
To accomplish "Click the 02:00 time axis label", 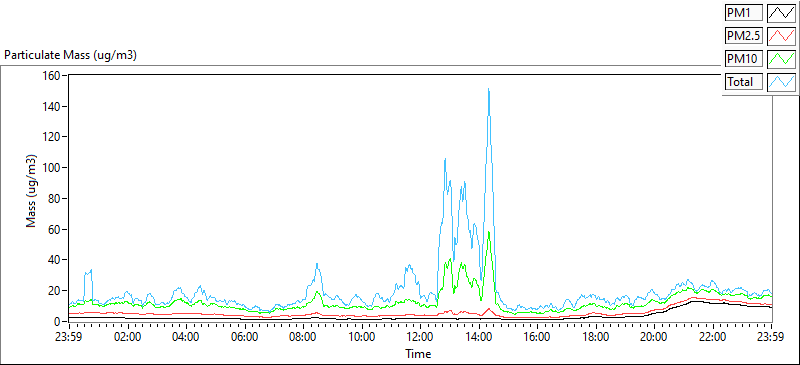I will 128,337.
